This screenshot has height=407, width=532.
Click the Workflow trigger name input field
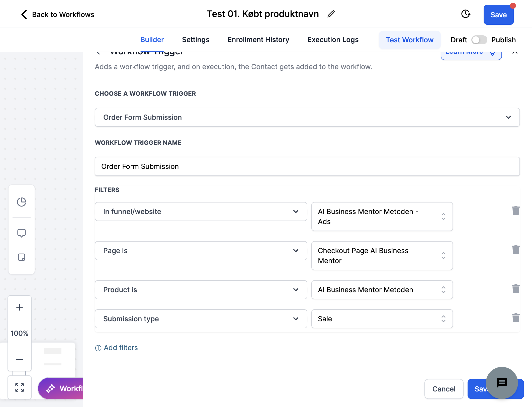coord(307,166)
